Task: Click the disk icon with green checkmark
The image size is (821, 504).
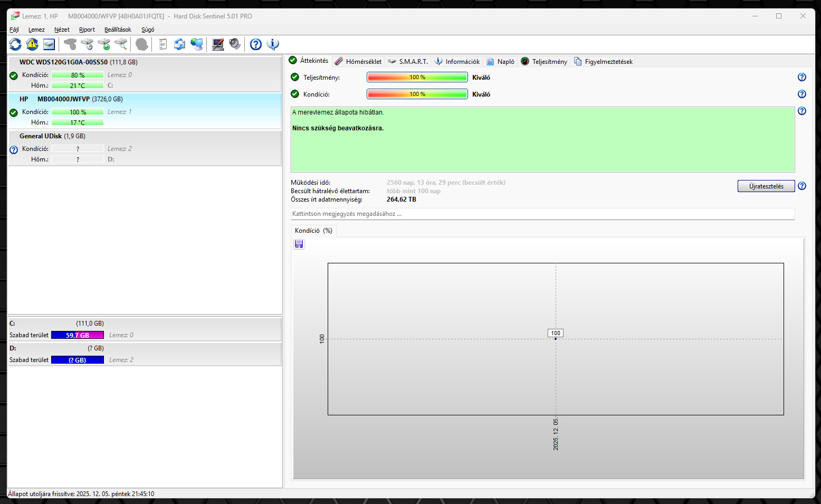Action: [x=104, y=44]
